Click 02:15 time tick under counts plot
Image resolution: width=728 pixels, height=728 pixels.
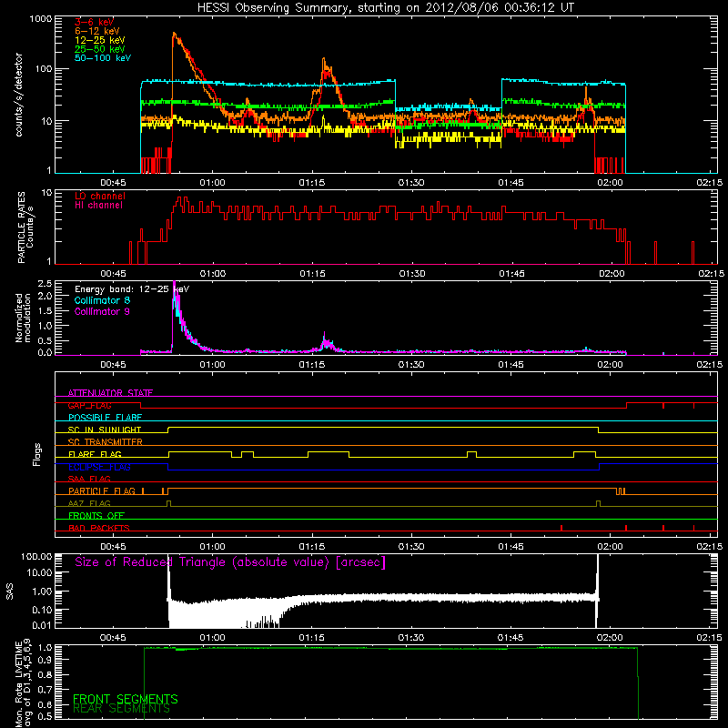[710, 183]
